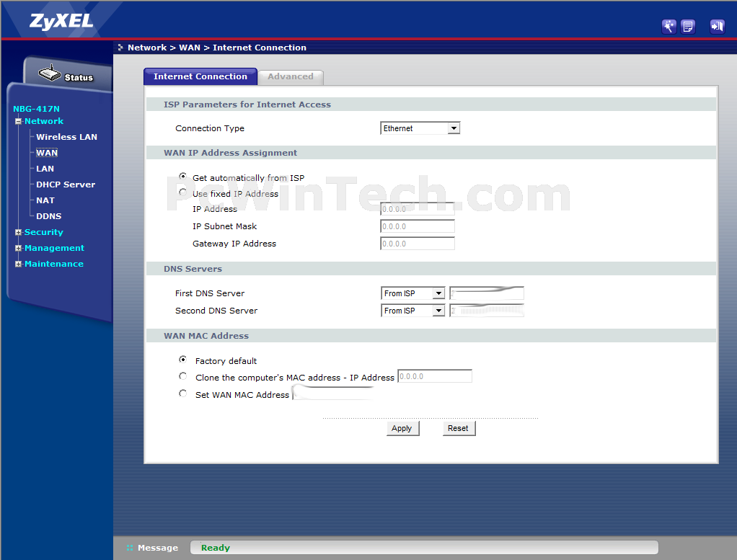
Task: Collapse the Network tree node
Action: [x=19, y=121]
